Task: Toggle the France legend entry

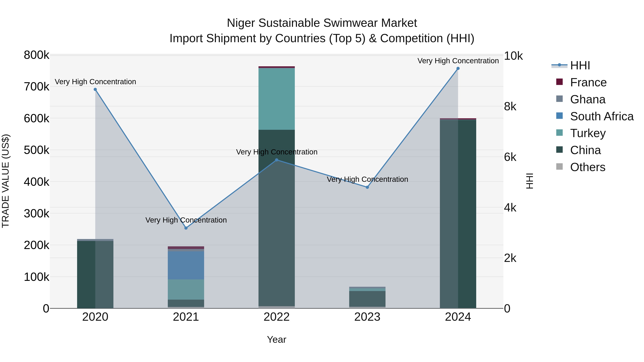Action: point(582,82)
